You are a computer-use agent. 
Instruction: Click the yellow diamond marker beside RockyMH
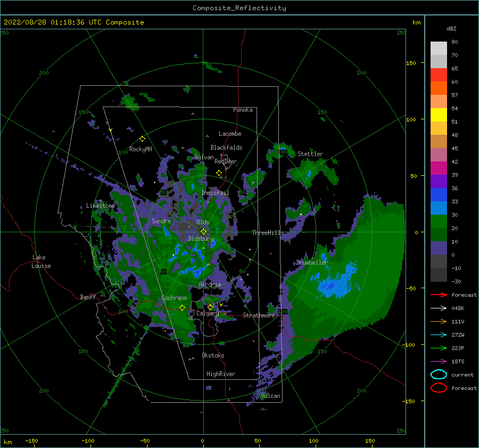(142, 139)
